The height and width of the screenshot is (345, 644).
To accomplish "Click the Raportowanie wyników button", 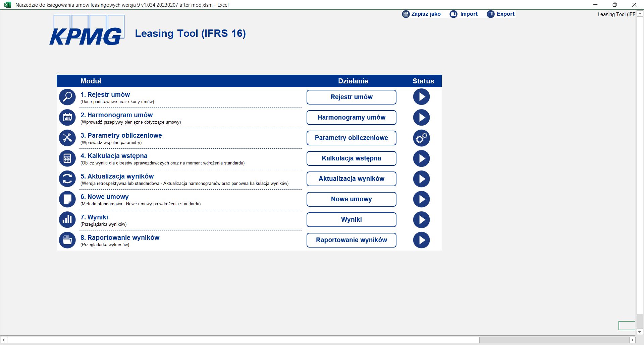I will [351, 240].
